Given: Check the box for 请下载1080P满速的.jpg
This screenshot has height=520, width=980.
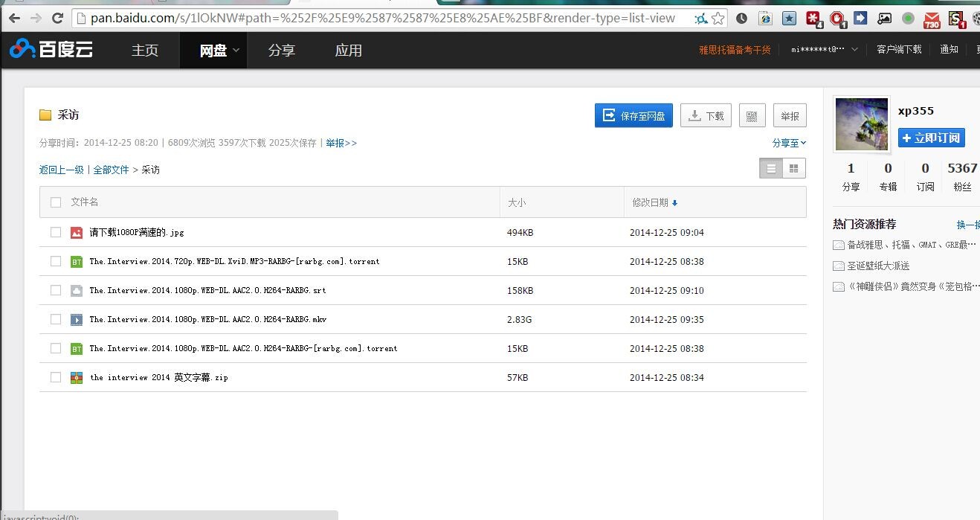Looking at the screenshot, I should pyautogui.click(x=55, y=232).
